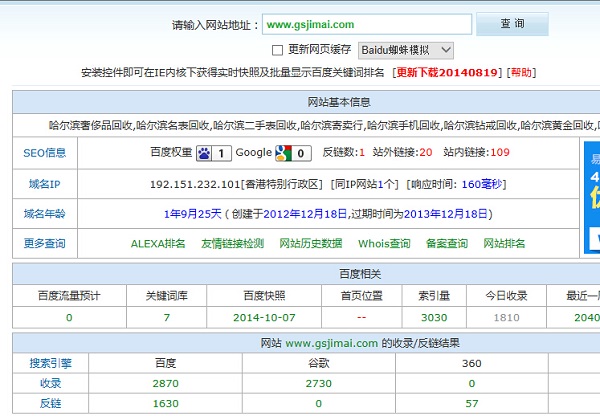Open the ALEXA排名 link
Screen dimensions: 600x416
coord(158,243)
